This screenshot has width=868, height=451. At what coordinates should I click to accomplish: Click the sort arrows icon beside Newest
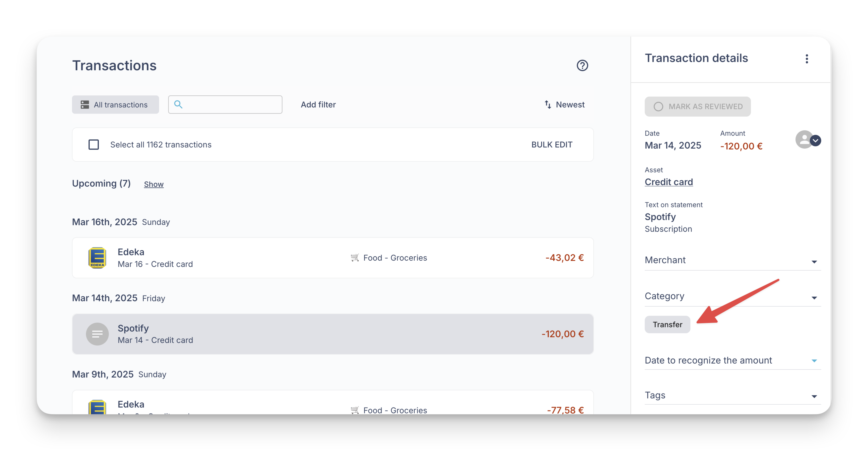[x=548, y=105]
